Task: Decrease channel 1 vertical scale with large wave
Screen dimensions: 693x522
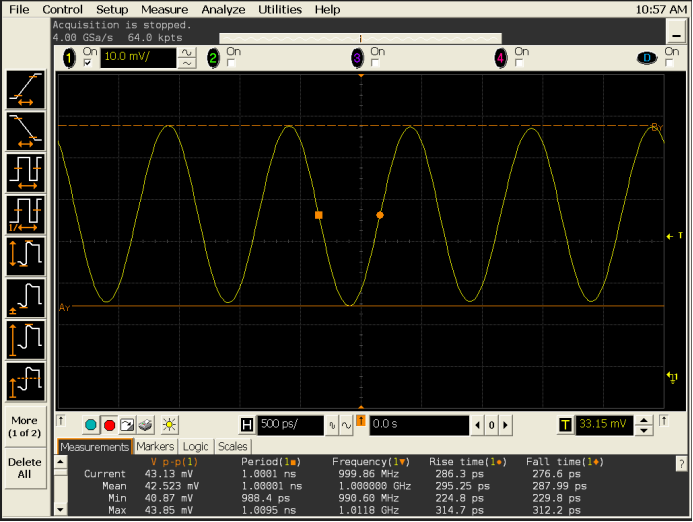Action: coord(187,53)
